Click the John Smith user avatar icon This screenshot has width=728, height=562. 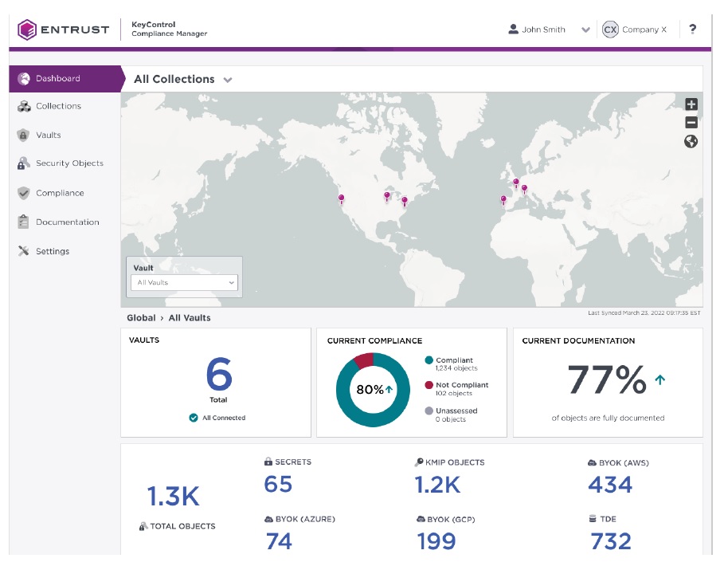pos(513,29)
